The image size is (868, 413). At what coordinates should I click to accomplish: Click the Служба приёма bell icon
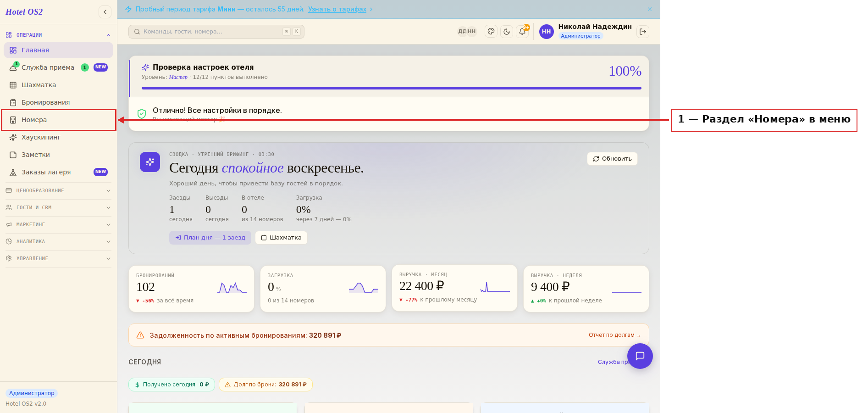[x=13, y=67]
